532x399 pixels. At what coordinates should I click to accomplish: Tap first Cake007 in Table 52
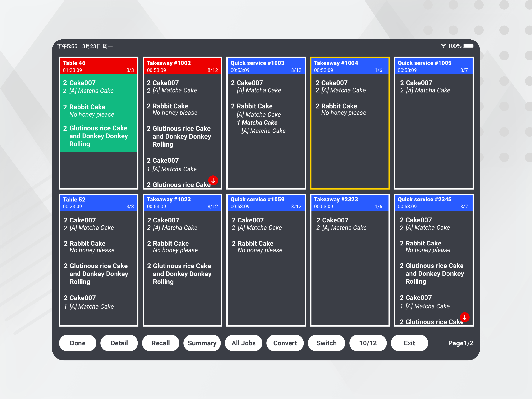80,220
